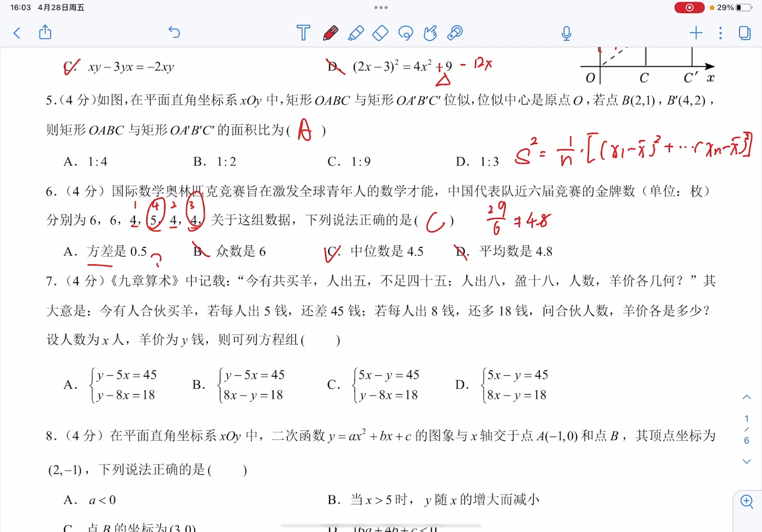Add new content with plus icon

[x=696, y=33]
